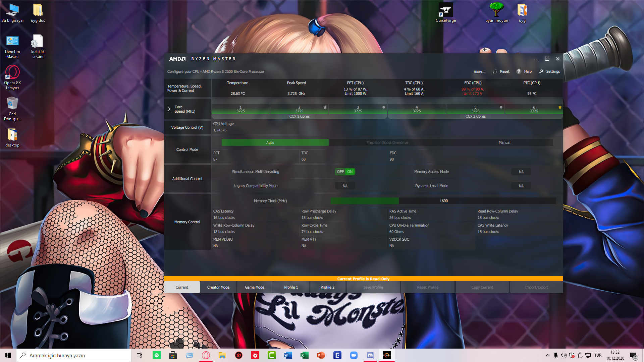Show hidden system tray icons
The width and height of the screenshot is (644, 362).
(548, 355)
